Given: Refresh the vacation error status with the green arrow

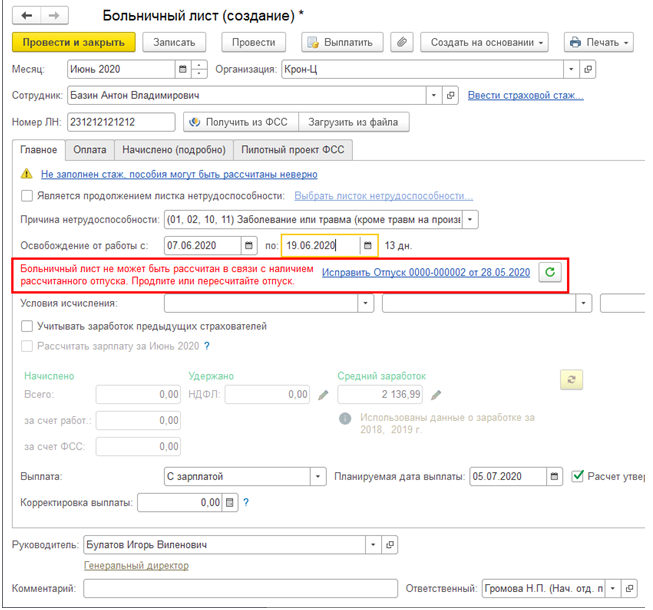Looking at the screenshot, I should click(550, 272).
